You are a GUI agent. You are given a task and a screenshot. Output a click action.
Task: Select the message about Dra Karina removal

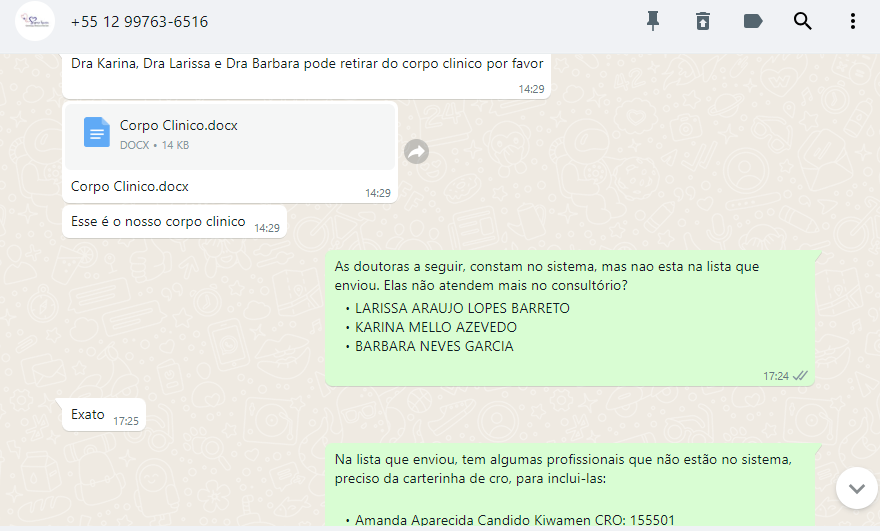(x=306, y=75)
